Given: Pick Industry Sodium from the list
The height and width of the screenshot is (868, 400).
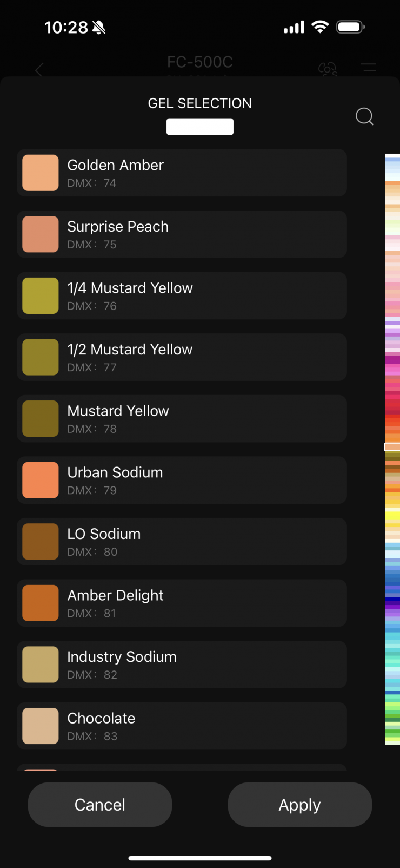Looking at the screenshot, I should coord(182,665).
